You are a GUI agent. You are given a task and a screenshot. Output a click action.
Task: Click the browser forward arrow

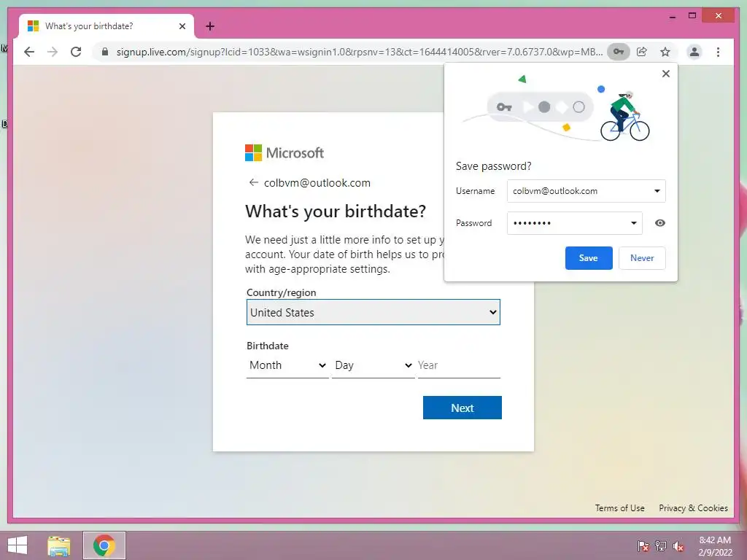[x=53, y=52]
